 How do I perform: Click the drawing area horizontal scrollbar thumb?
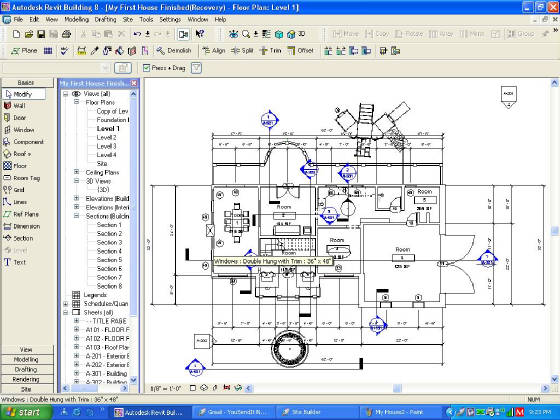coord(397,388)
